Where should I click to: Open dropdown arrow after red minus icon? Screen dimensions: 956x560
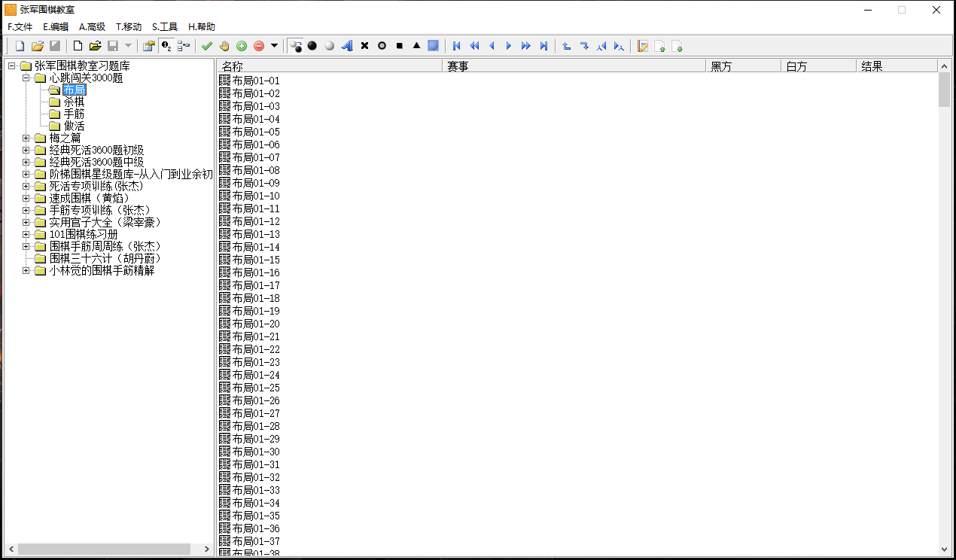click(x=274, y=46)
